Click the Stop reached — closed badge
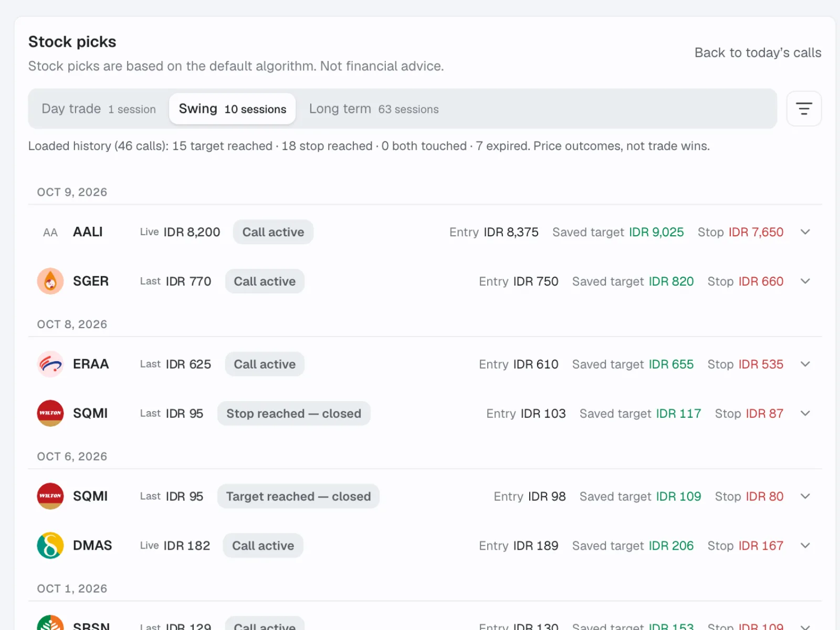This screenshot has width=840, height=630. tap(293, 414)
